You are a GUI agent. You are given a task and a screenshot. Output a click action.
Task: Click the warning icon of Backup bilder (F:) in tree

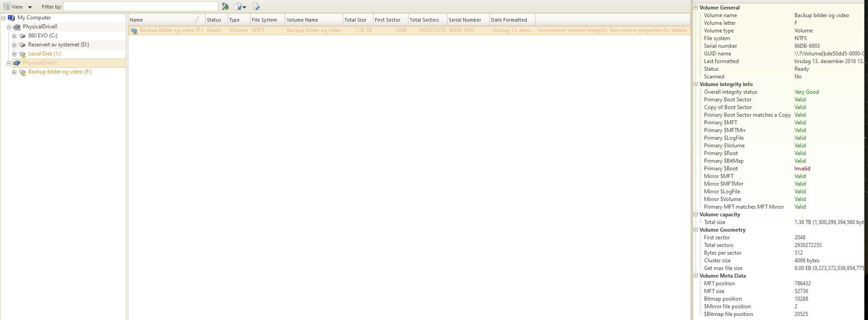point(22,72)
